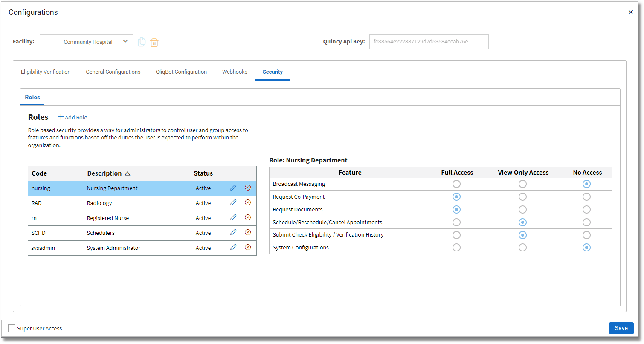The height and width of the screenshot is (344, 644).
Task: Click the Broadcast Messaging feature label
Action: (299, 184)
